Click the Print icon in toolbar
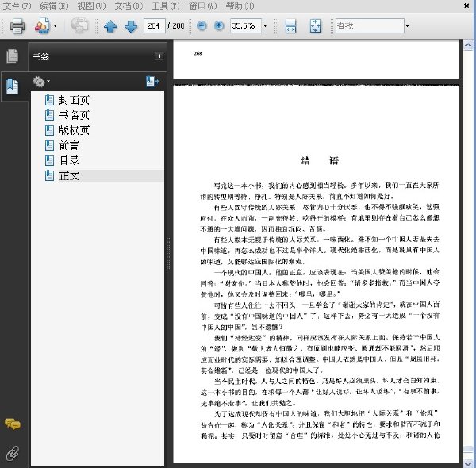476x468 pixels. point(17,26)
